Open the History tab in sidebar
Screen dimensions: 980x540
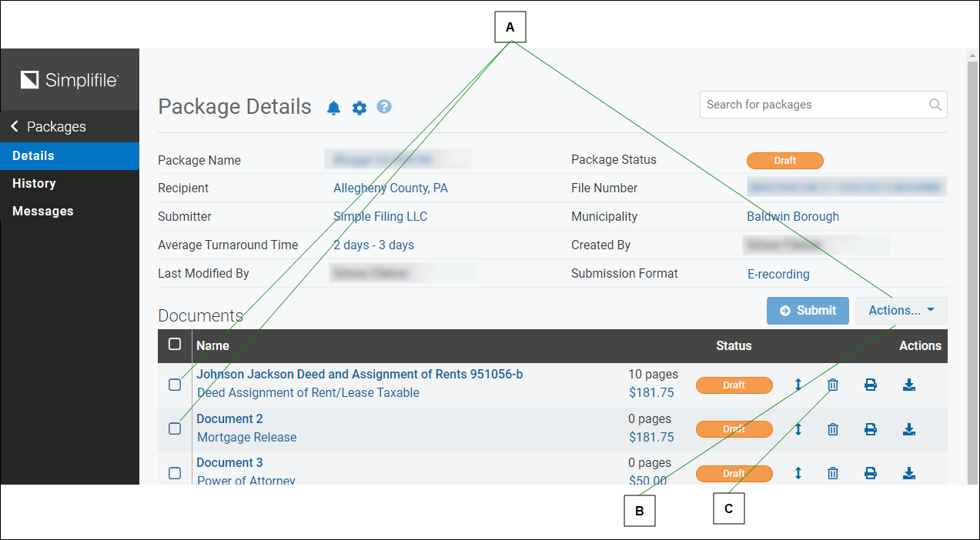click(x=34, y=183)
